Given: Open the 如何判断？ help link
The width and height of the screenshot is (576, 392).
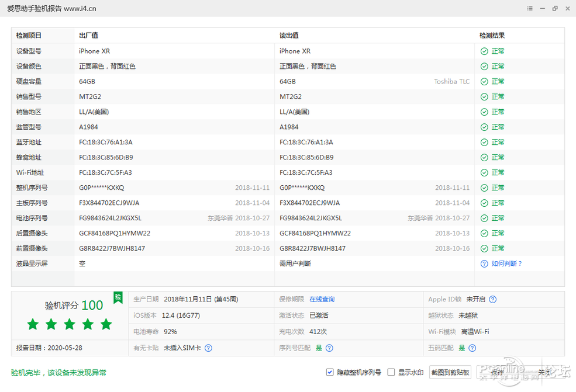Looking at the screenshot, I should (506, 264).
